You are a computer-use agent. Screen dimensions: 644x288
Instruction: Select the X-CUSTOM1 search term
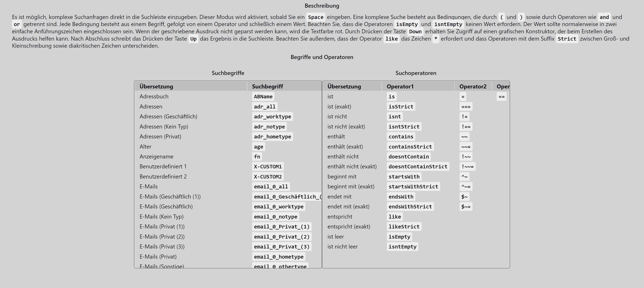click(x=268, y=167)
